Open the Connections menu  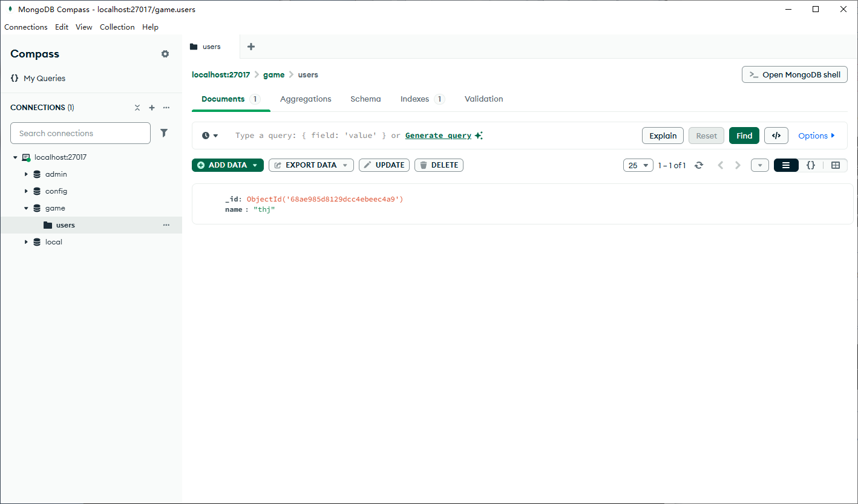[26, 27]
